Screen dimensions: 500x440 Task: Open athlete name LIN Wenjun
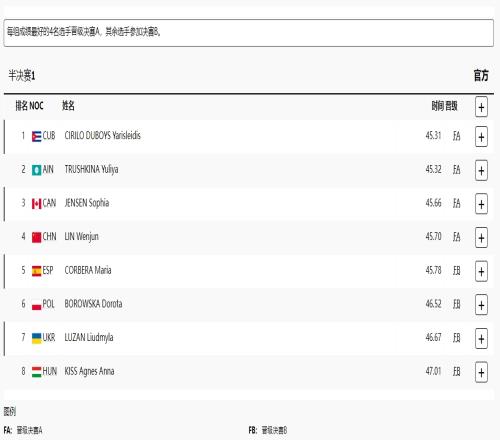coord(81,237)
